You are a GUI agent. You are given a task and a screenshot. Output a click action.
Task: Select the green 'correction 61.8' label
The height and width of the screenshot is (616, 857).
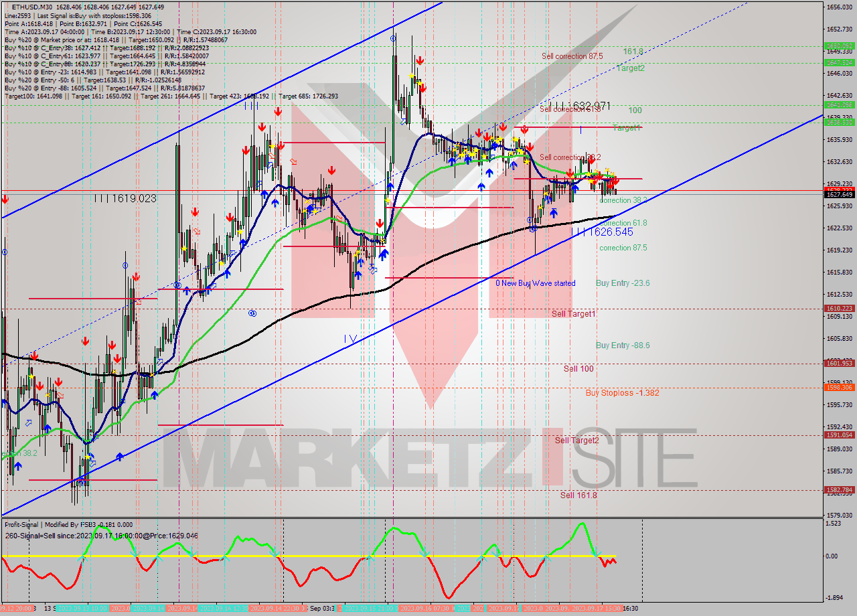[x=623, y=223]
